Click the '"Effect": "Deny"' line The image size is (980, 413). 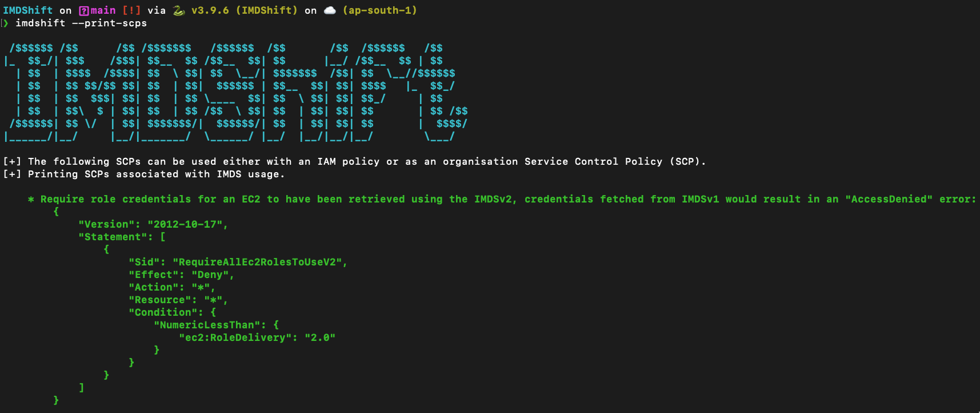[x=181, y=275]
